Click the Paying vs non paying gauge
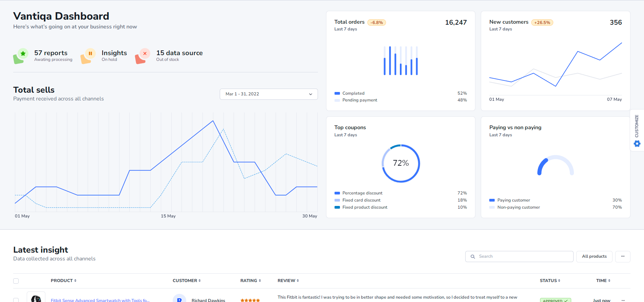This screenshot has height=302, width=644. (x=556, y=165)
